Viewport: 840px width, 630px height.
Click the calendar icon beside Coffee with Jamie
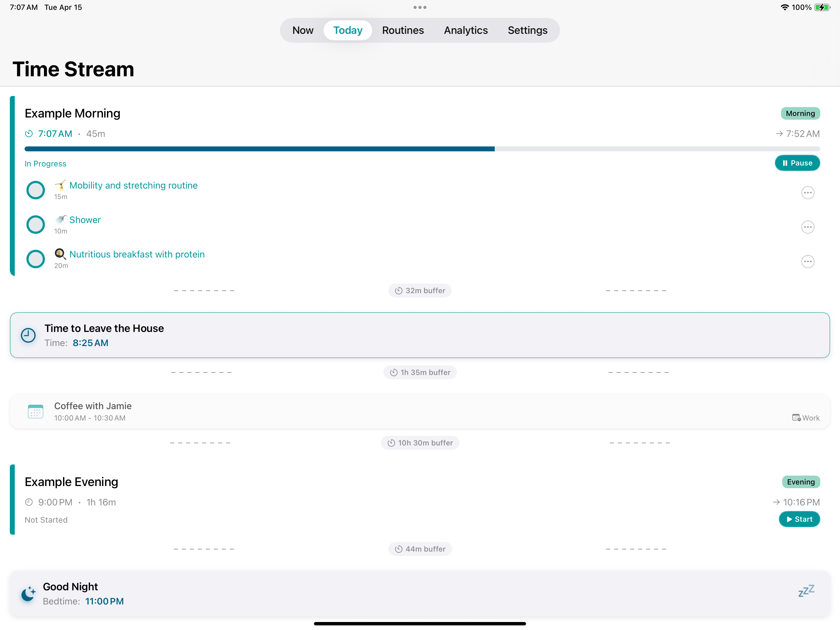(x=35, y=412)
